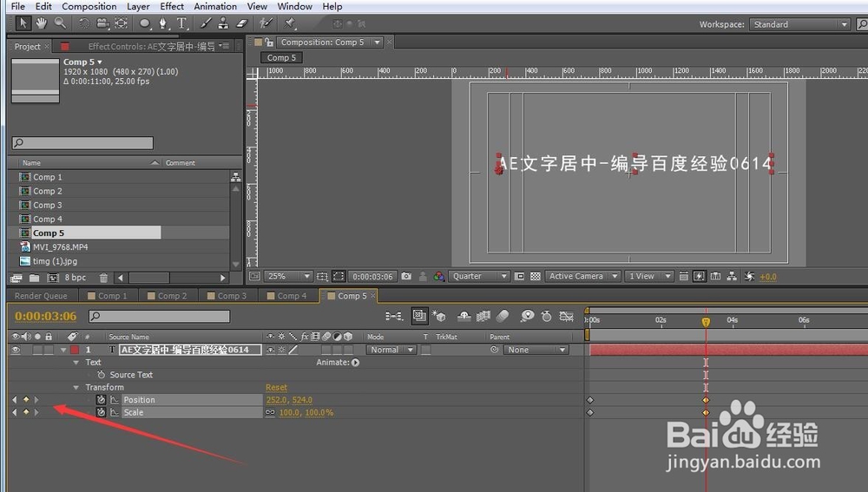
Task: Open the Effect menu
Action: [172, 6]
